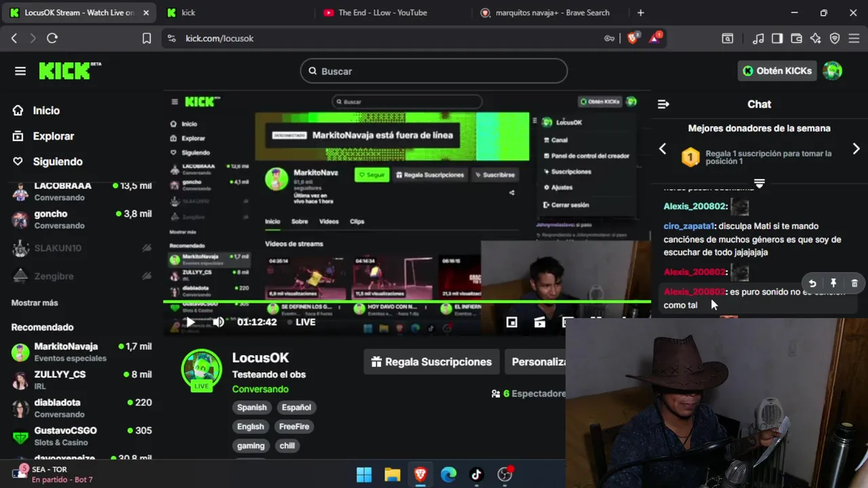The width and height of the screenshot is (868, 488).
Task: Delete the hovered chat message
Action: (x=854, y=283)
